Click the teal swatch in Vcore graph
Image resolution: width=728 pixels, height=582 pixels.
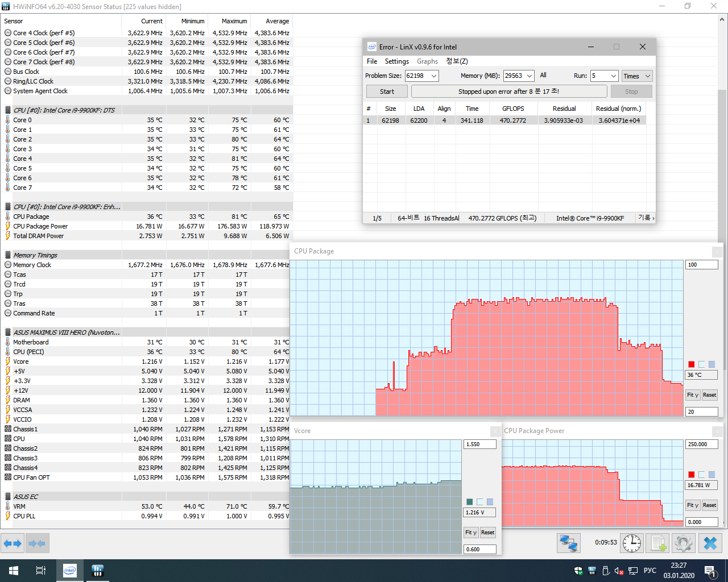point(470,502)
